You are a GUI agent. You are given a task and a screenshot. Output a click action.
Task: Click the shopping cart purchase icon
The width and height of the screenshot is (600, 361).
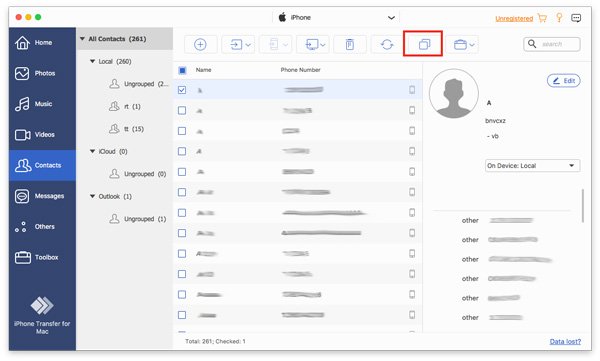click(542, 18)
